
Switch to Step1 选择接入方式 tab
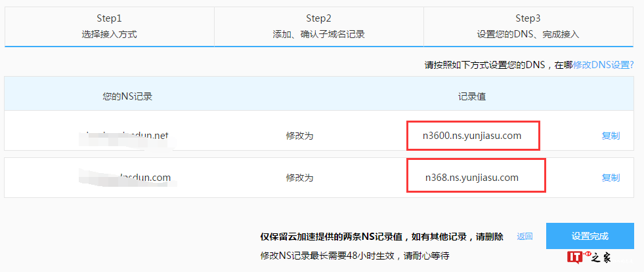(x=109, y=26)
